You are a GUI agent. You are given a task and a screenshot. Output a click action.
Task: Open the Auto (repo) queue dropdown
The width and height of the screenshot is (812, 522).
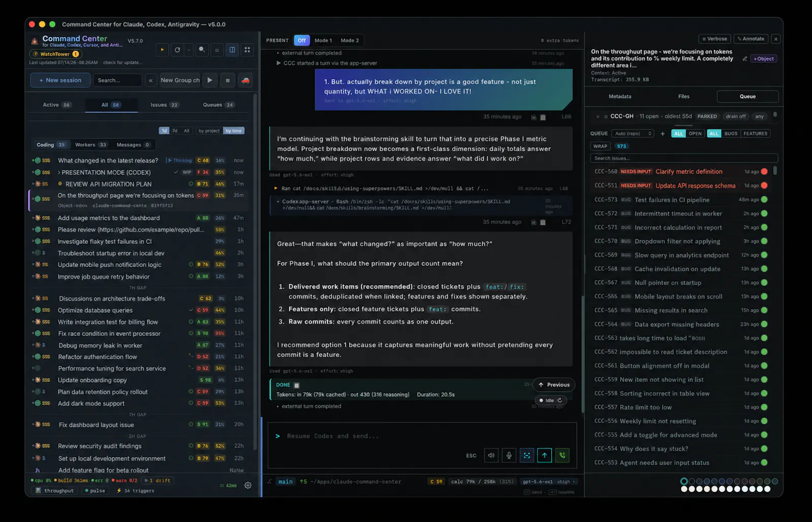(x=633, y=134)
